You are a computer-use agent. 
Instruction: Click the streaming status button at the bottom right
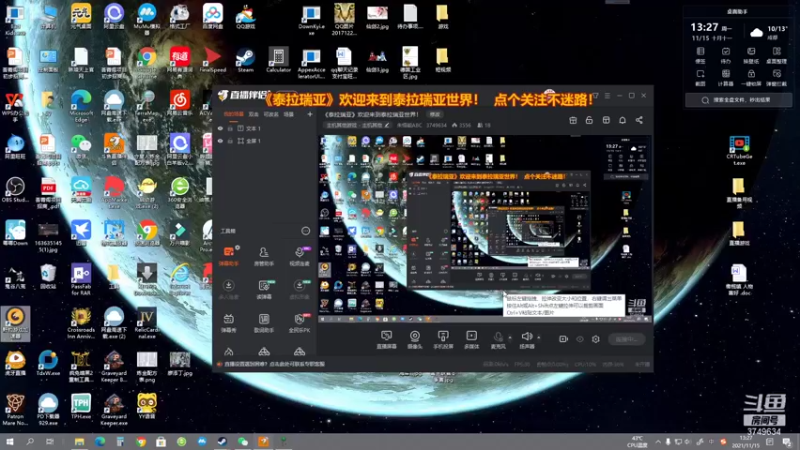[627, 339]
